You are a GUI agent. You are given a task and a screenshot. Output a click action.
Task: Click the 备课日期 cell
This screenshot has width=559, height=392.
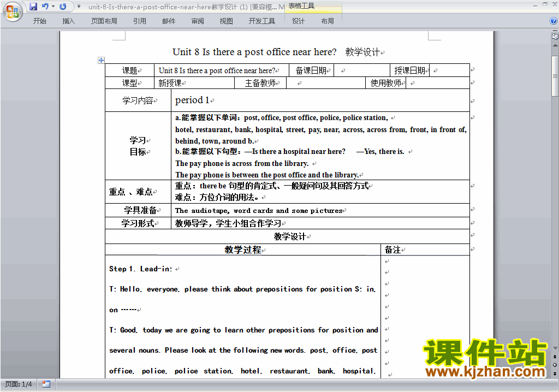pos(312,70)
